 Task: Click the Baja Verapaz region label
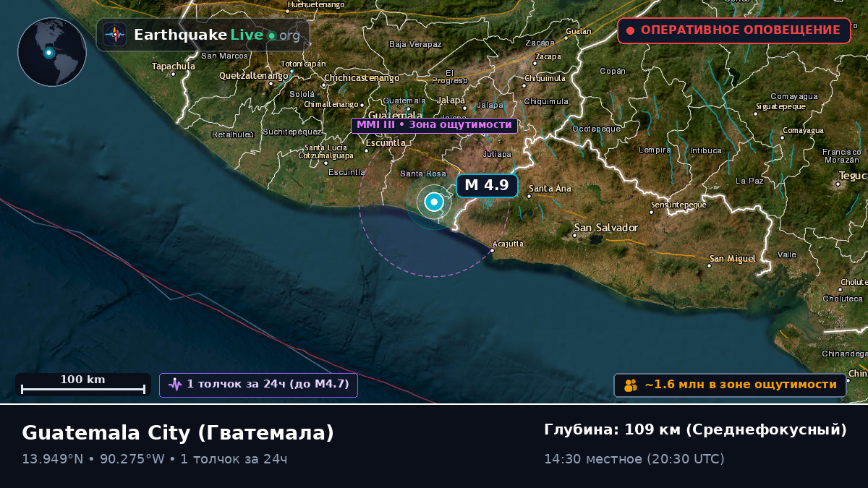415,44
